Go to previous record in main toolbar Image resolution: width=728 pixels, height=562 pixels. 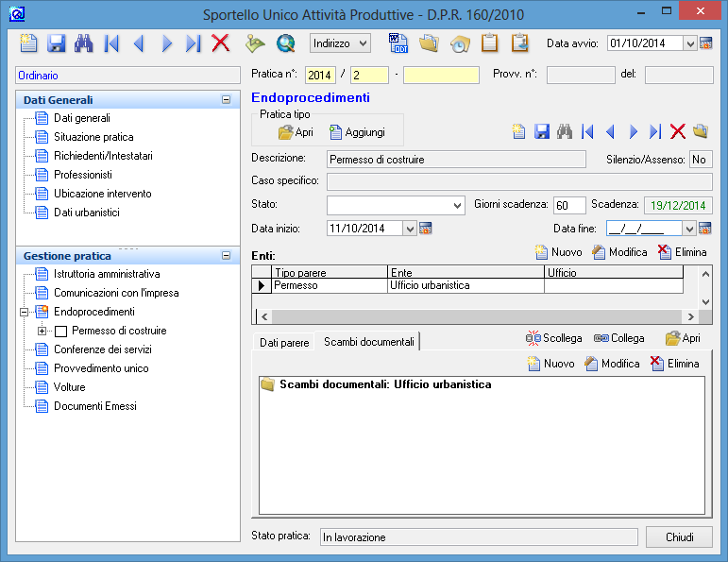(x=139, y=43)
